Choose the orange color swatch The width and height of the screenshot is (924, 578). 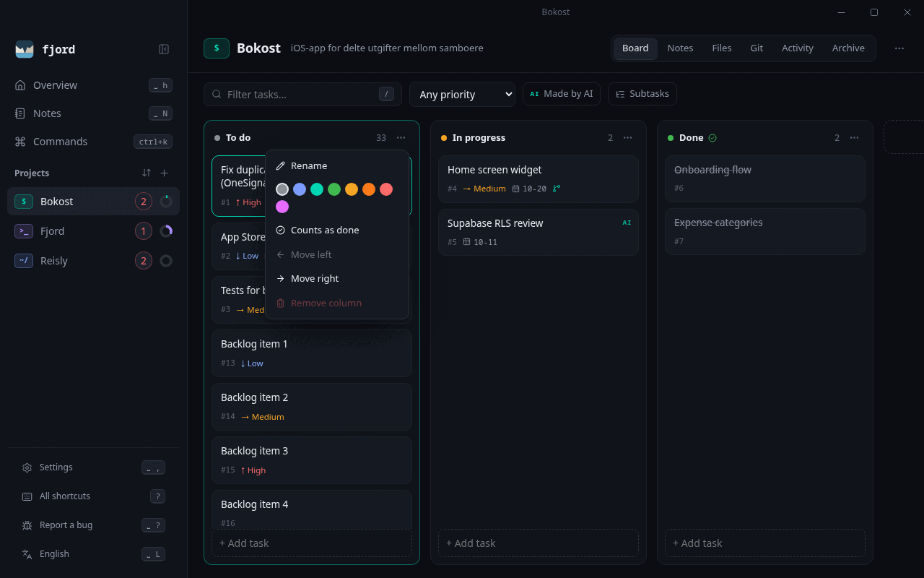click(369, 189)
